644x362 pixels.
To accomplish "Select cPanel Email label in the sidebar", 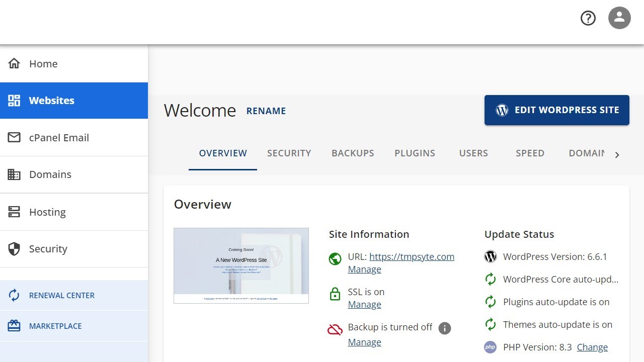I will (59, 138).
